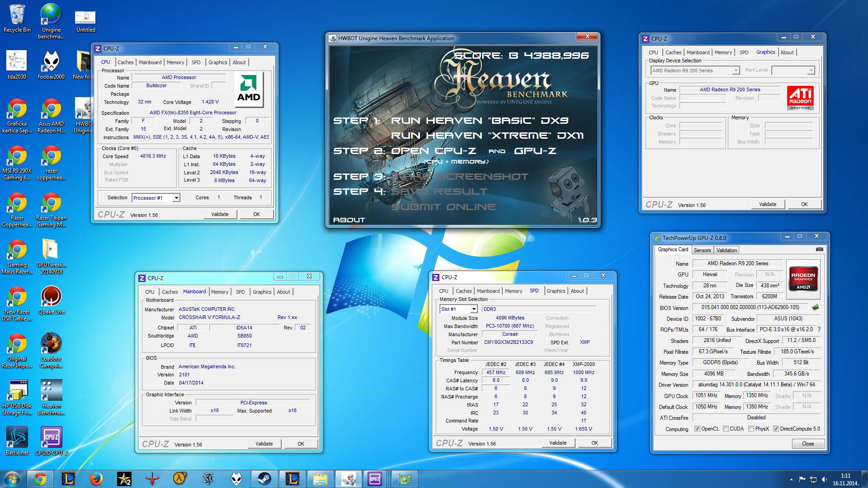The image size is (868, 488).
Task: Open the MSI R9 290X Gaming shortcut
Action: tap(17, 163)
